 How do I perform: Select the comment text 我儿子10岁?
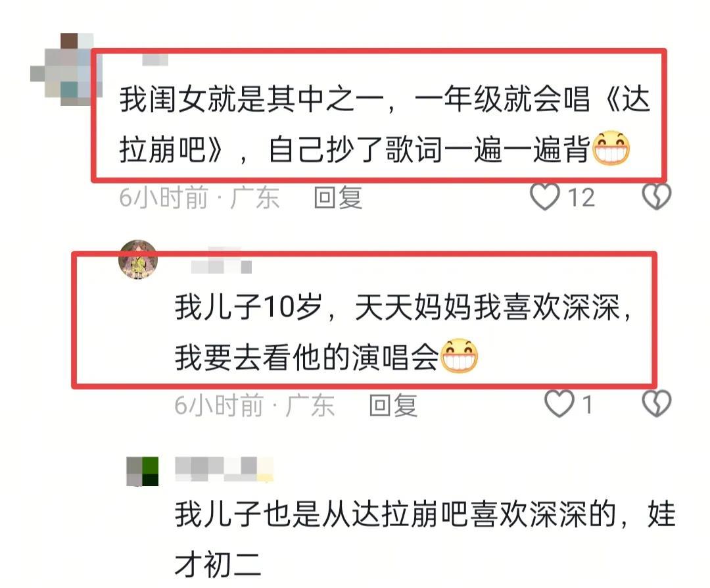(248, 307)
